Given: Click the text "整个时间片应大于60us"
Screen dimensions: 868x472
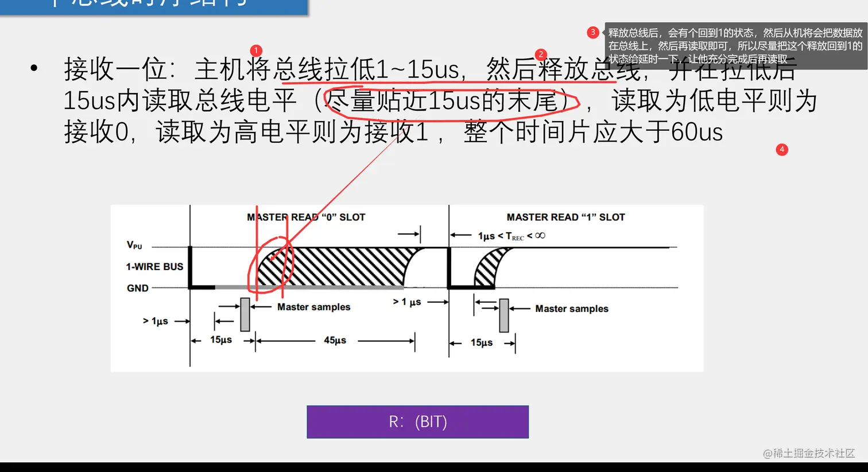Looking at the screenshot, I should (593, 132).
